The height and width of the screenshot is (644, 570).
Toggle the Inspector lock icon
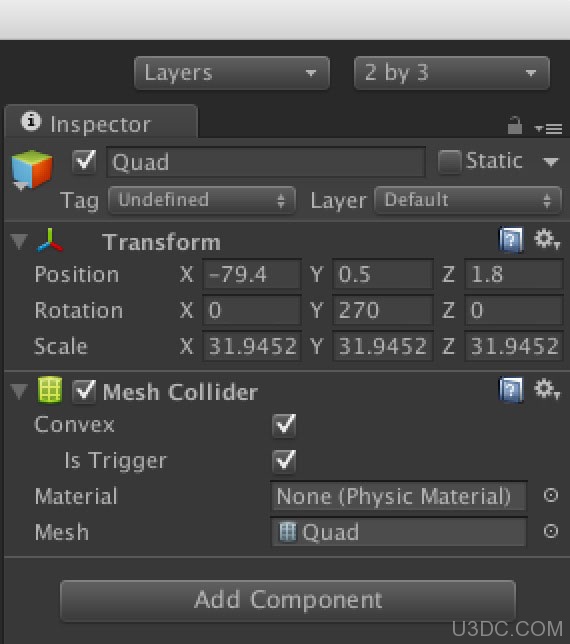tap(515, 125)
